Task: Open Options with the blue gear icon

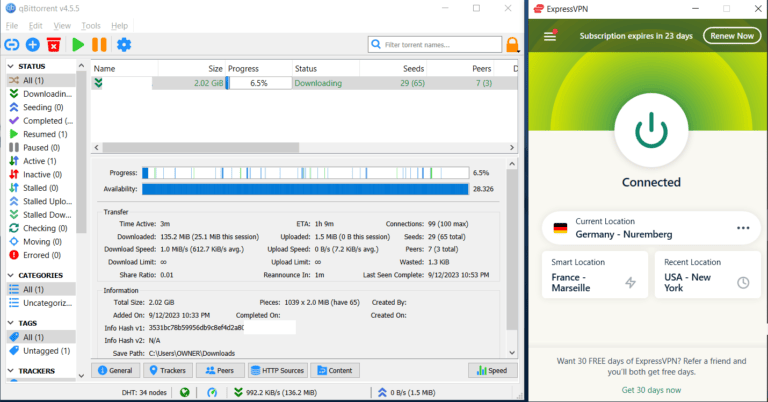Action: coord(124,44)
